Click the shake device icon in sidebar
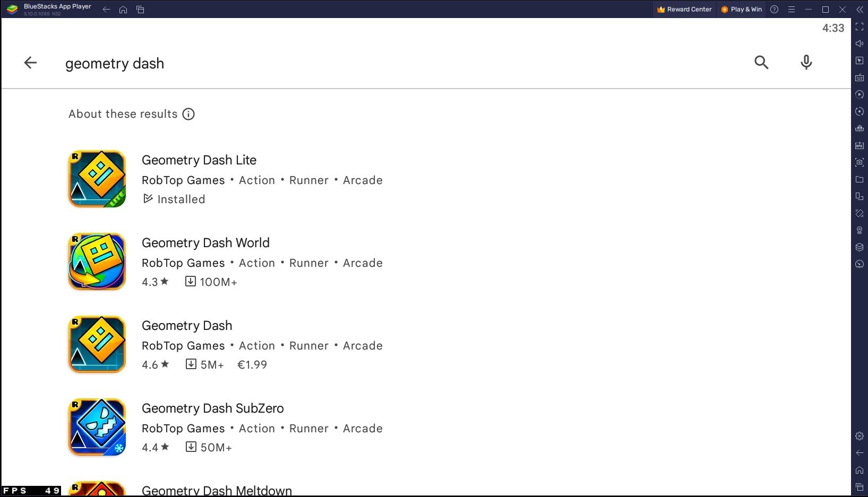Screen dimensions: 868x497 [860, 213]
